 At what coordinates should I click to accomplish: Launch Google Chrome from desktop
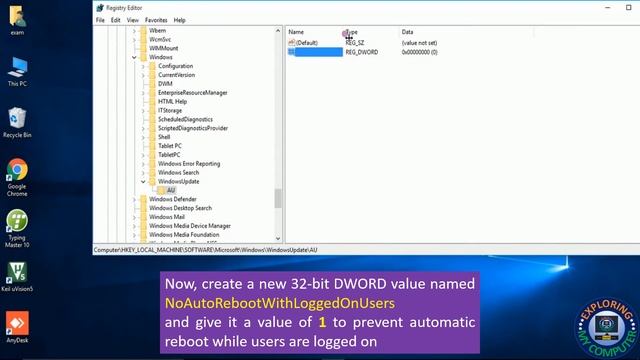[17, 178]
